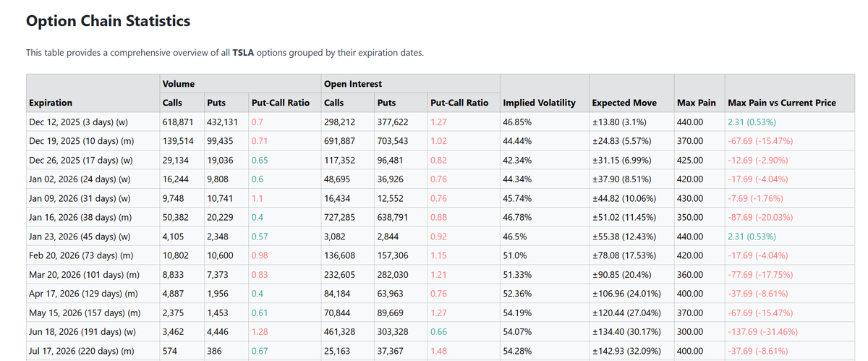Select the Jan 09, 2026 (31 days) expiration
The width and height of the screenshot is (868, 361).
click(x=80, y=198)
